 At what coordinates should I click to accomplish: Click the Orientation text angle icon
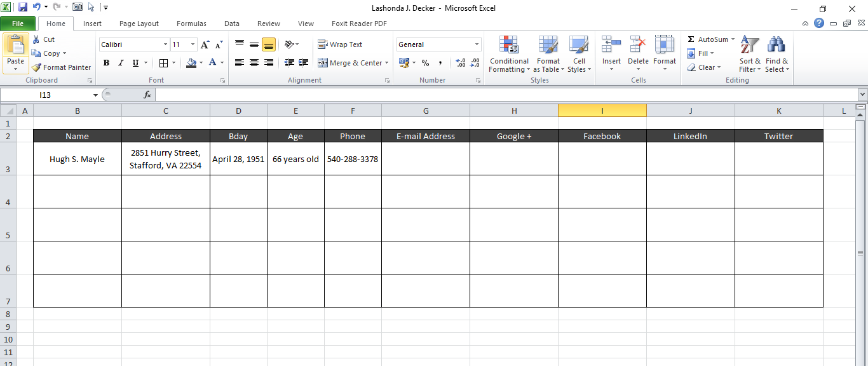290,44
